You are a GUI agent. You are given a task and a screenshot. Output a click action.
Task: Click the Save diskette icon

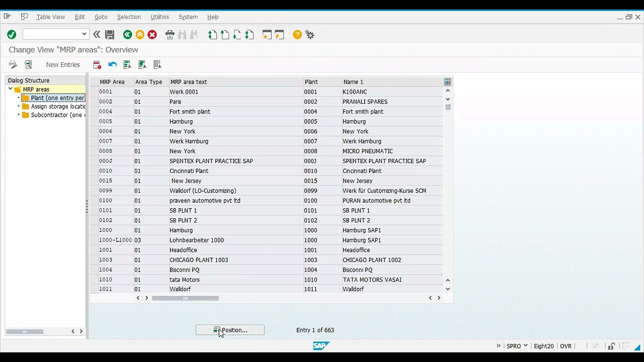tap(110, 35)
